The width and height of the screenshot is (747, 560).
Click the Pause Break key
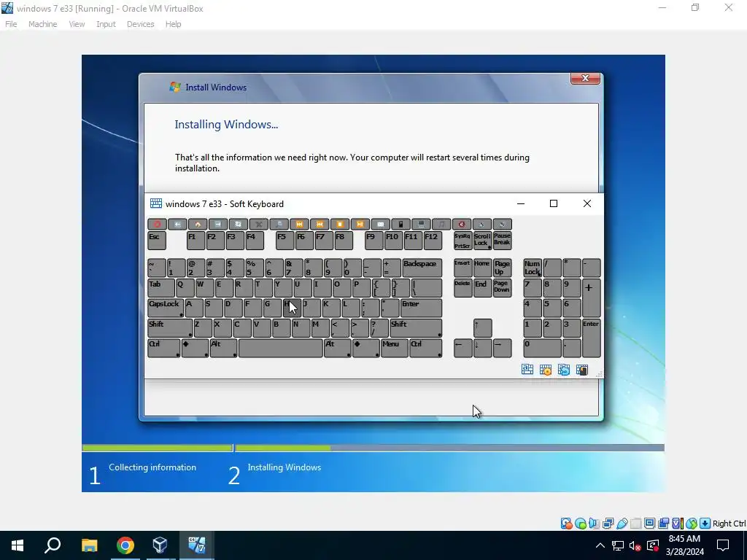click(502, 241)
